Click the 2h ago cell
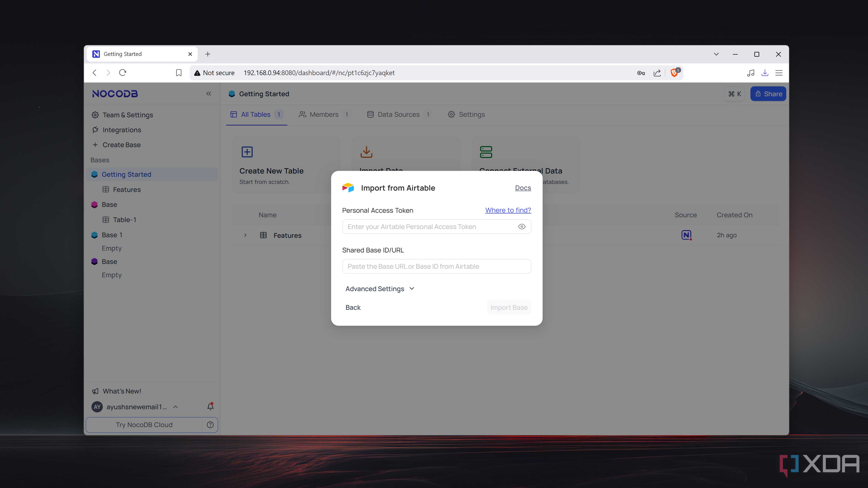This screenshot has height=488, width=868. coord(726,235)
